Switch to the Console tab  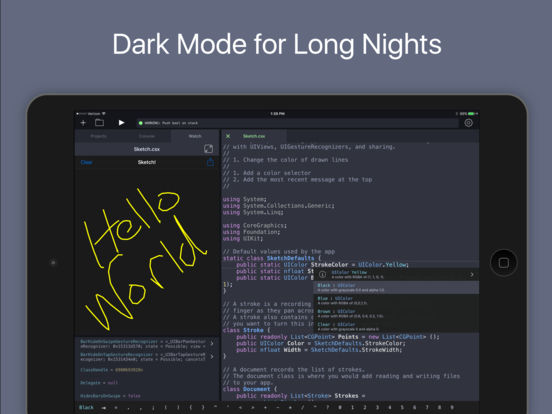coord(147,136)
